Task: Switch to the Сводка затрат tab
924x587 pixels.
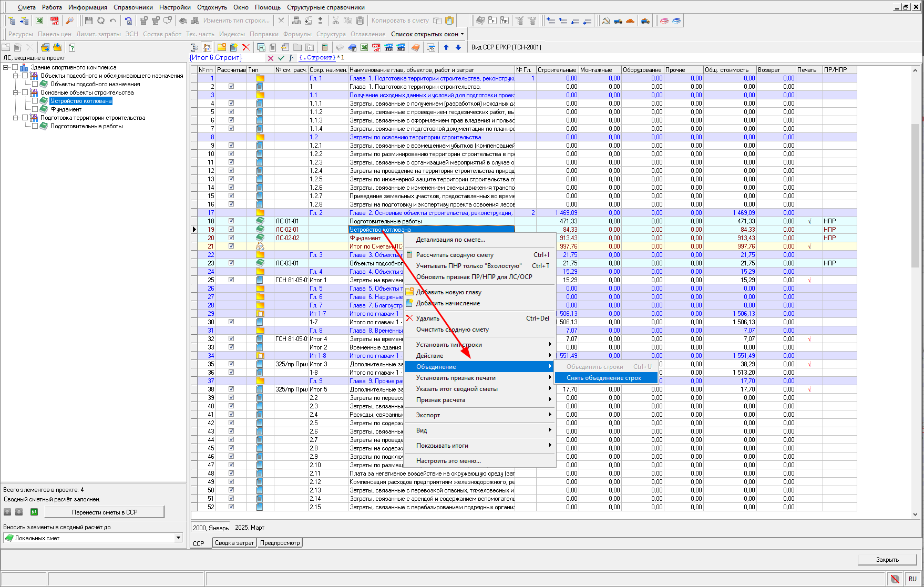Action: 234,543
